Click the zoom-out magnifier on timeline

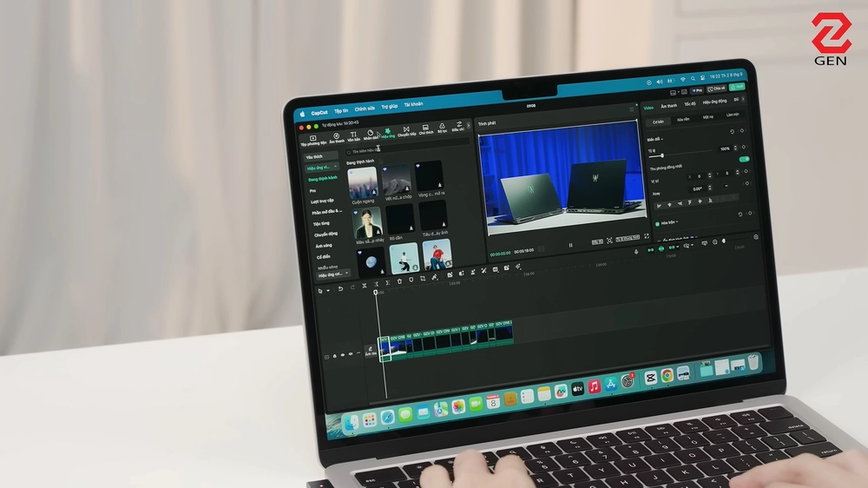tap(714, 242)
